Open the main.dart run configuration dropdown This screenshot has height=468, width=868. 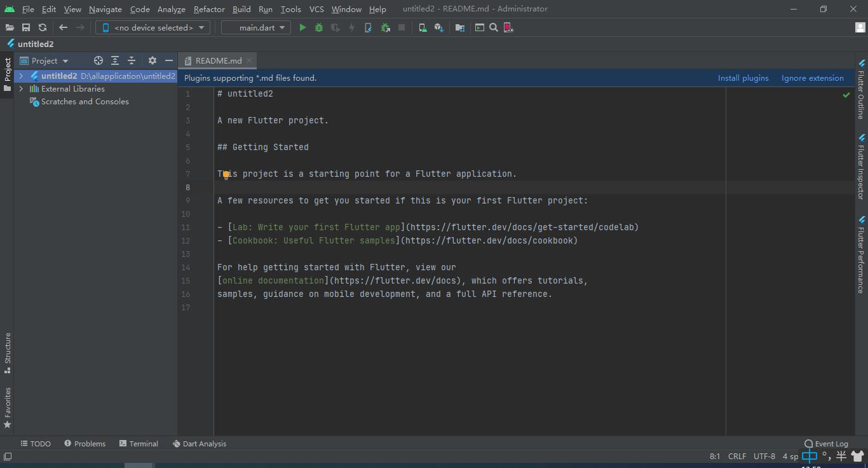point(256,27)
